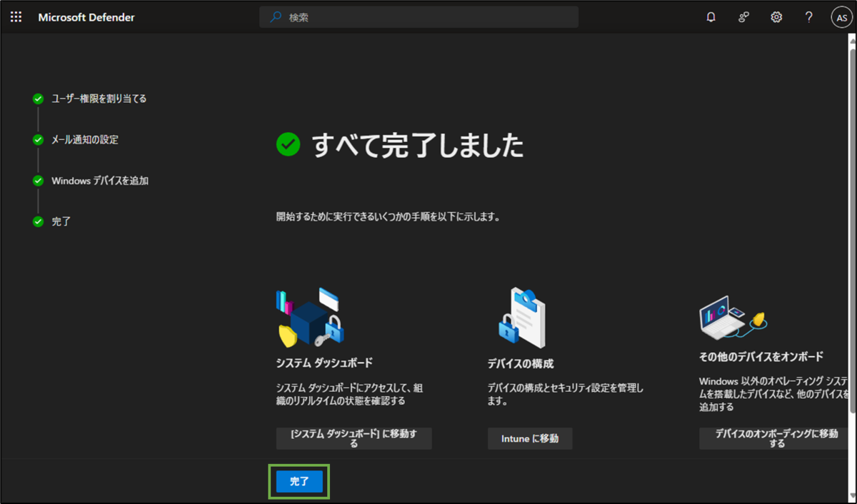Click the magnifier icon in search box

click(275, 17)
